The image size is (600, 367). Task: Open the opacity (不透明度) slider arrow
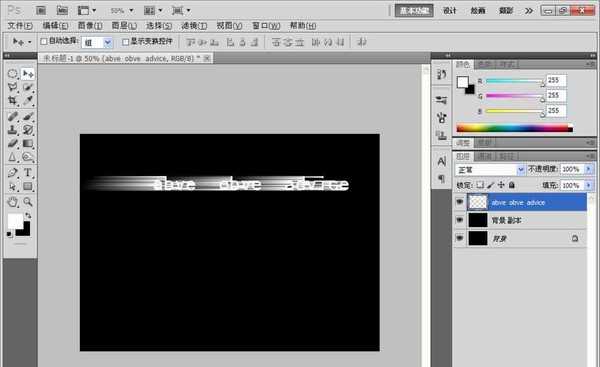[589, 169]
